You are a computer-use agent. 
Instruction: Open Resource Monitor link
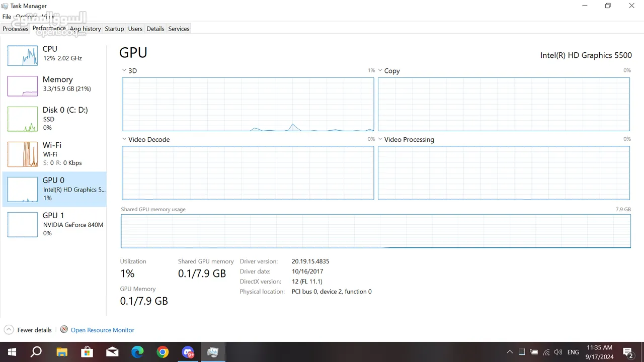pos(102,330)
